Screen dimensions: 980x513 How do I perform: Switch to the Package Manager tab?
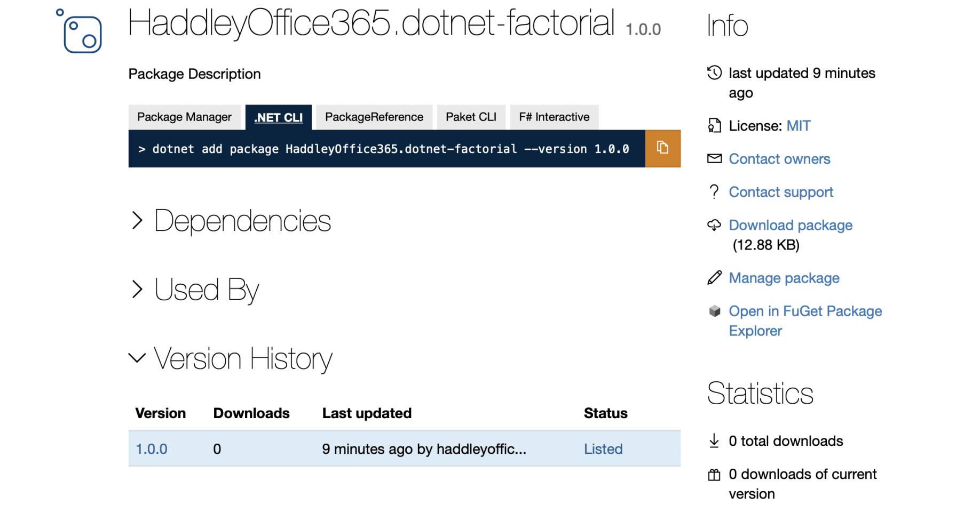[x=184, y=117]
